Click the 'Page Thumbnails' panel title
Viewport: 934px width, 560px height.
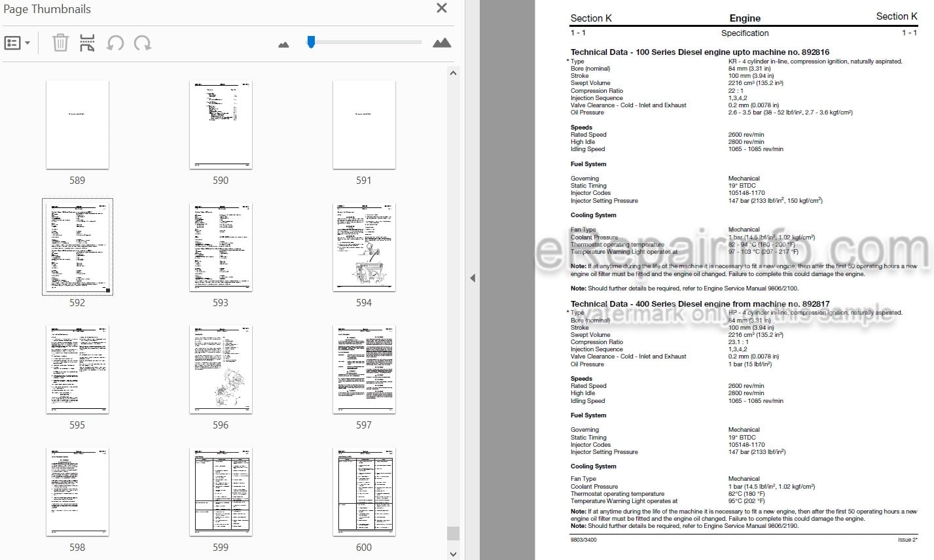[x=46, y=9]
